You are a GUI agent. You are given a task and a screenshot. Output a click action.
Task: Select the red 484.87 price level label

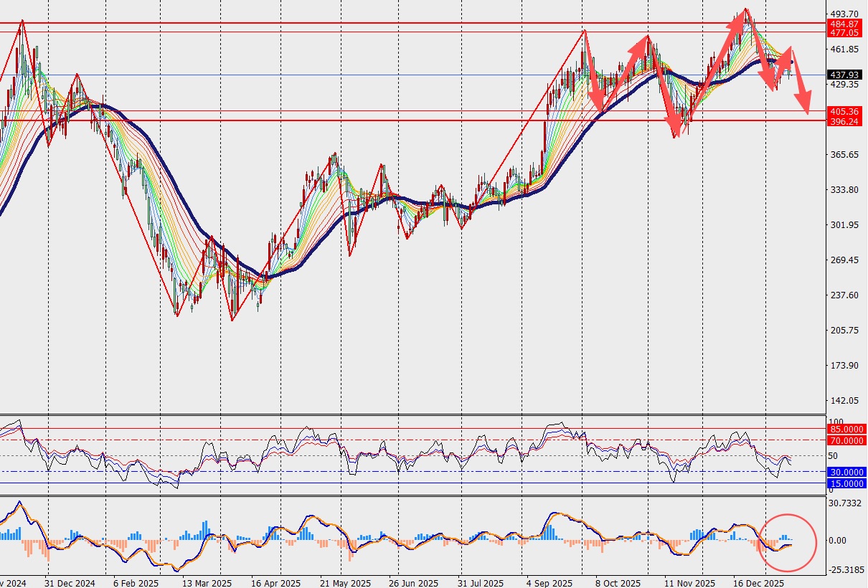(844, 24)
